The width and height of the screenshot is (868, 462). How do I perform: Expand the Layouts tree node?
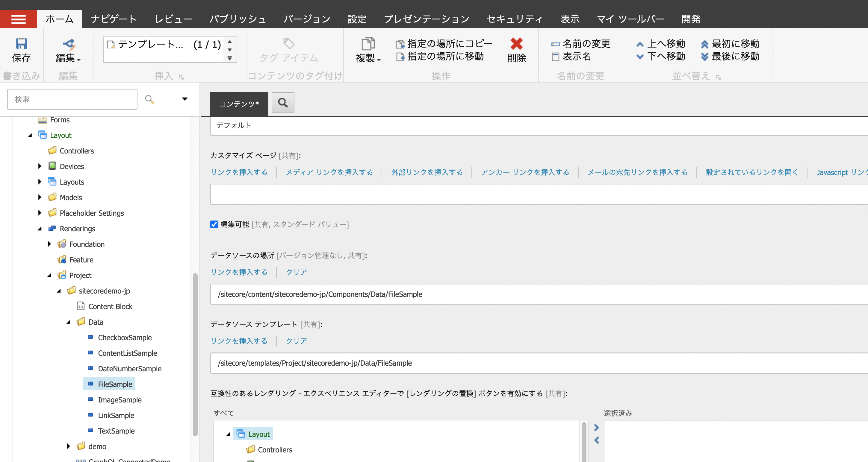[40, 182]
